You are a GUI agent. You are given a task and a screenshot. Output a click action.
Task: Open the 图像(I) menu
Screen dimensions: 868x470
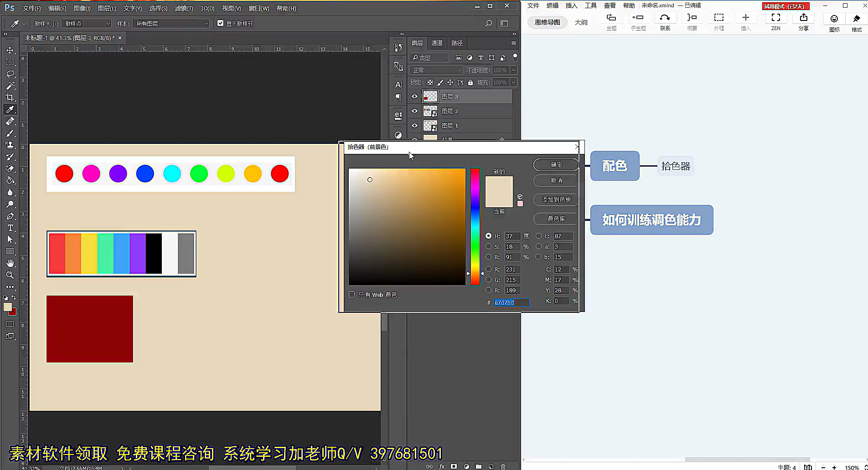(x=82, y=8)
